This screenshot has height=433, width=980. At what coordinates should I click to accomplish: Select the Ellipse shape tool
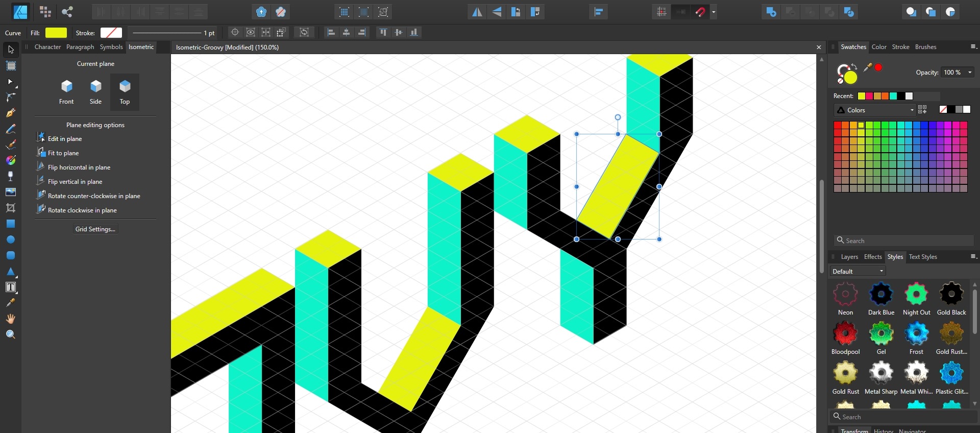pyautogui.click(x=11, y=239)
